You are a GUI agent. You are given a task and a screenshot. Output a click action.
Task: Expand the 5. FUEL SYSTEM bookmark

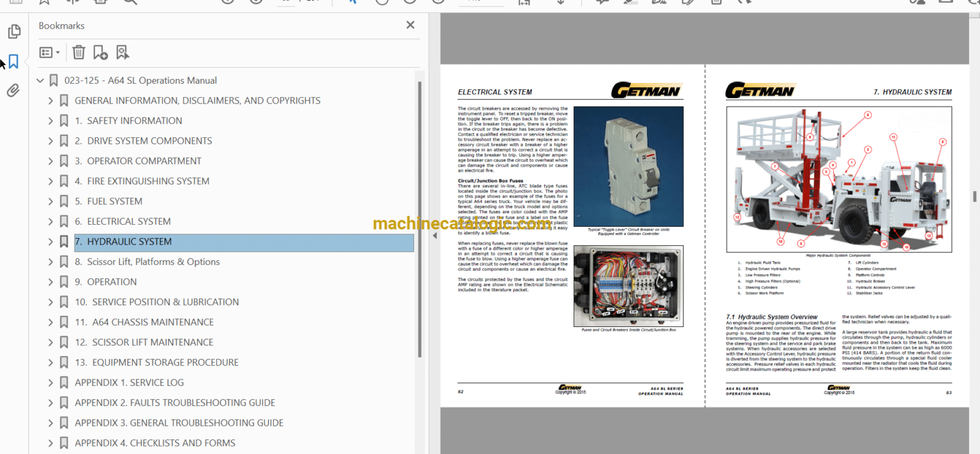(51, 201)
